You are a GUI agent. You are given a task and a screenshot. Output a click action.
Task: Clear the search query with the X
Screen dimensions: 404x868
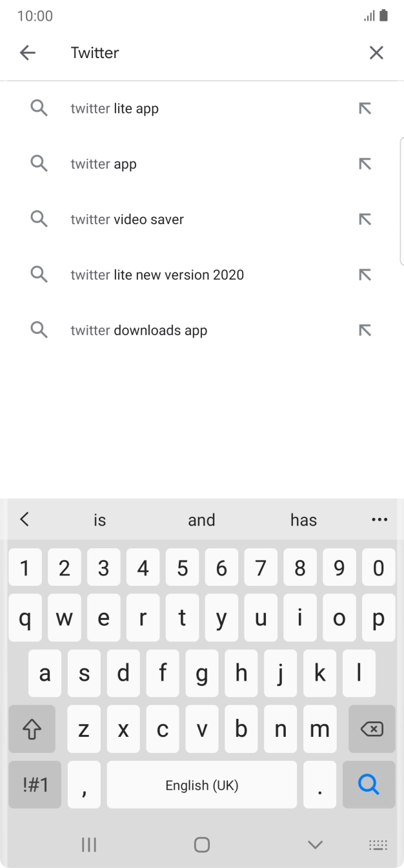pyautogui.click(x=376, y=52)
